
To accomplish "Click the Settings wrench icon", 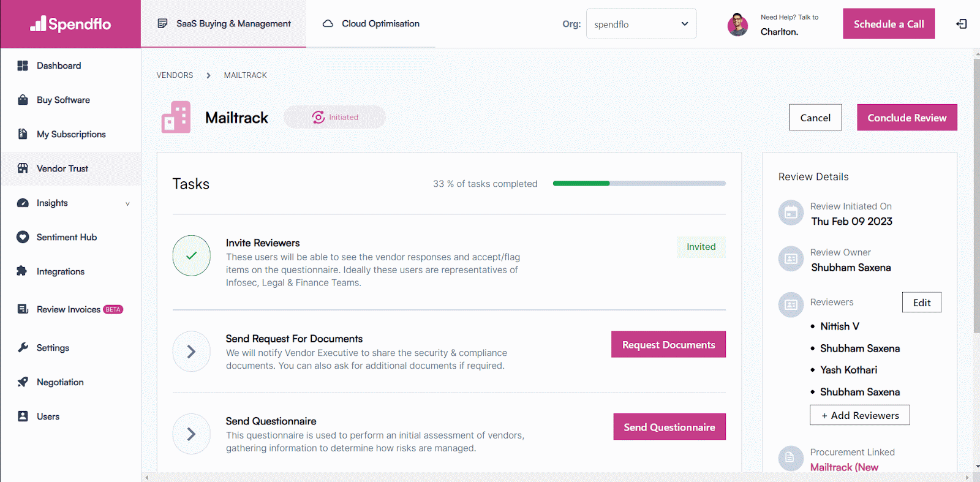I will pyautogui.click(x=23, y=347).
